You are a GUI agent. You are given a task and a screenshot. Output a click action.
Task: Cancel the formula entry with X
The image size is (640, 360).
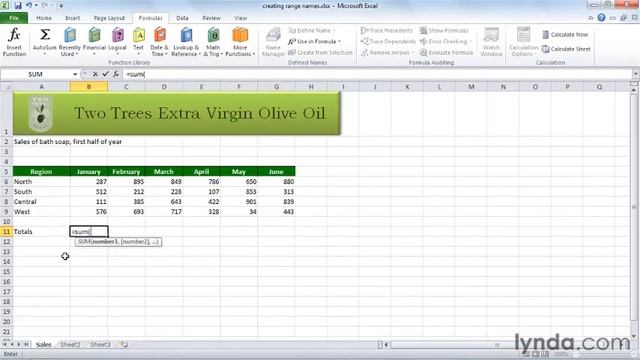pos(95,74)
